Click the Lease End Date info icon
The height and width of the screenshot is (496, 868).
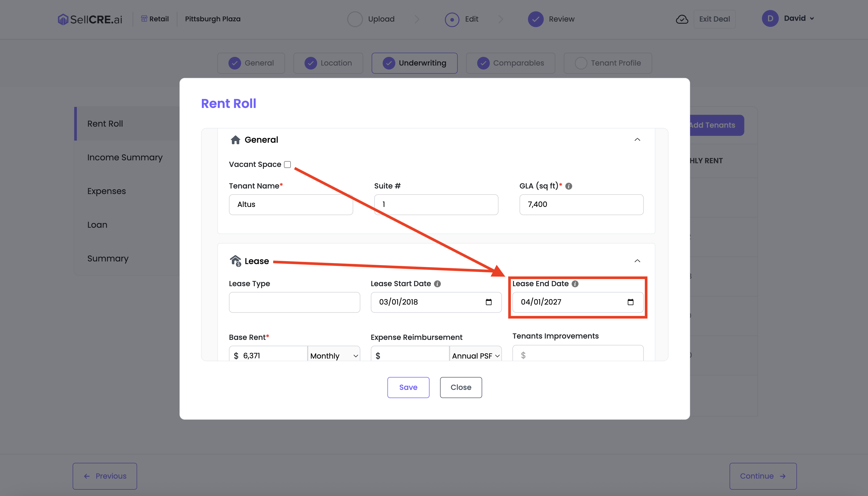pos(575,284)
